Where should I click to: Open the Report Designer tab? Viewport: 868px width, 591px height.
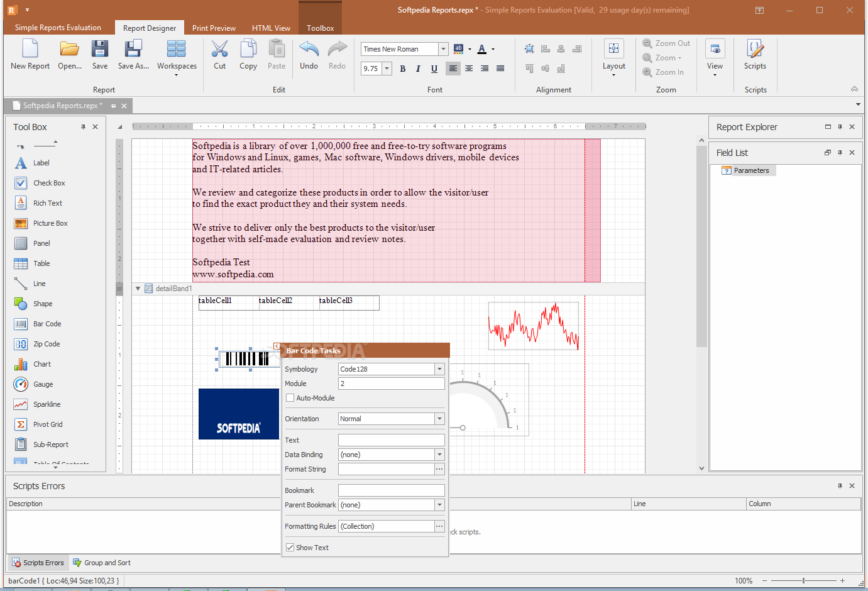point(150,28)
